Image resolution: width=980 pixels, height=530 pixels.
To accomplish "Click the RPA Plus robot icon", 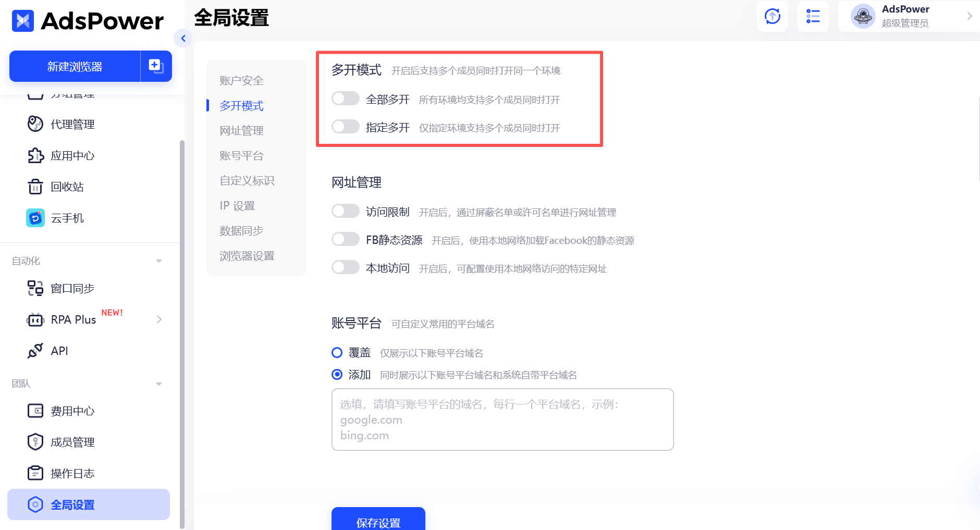I will pos(35,319).
